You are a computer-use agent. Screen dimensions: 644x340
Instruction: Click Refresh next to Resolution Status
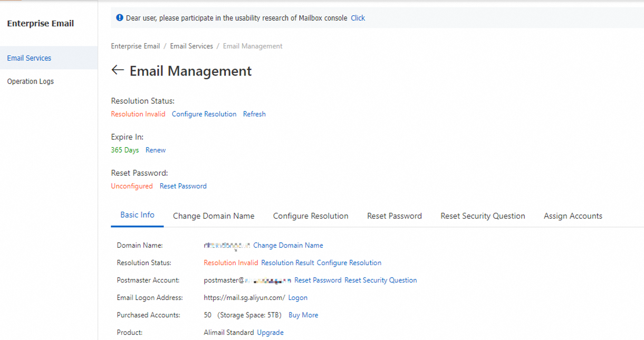[x=254, y=114]
